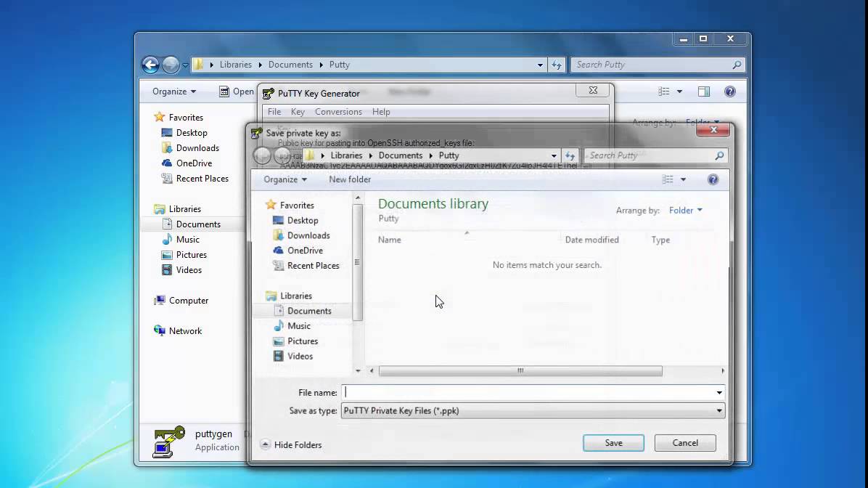Open the address history dropdown in the Explorer window
This screenshot has height=488, width=868.
point(540,65)
